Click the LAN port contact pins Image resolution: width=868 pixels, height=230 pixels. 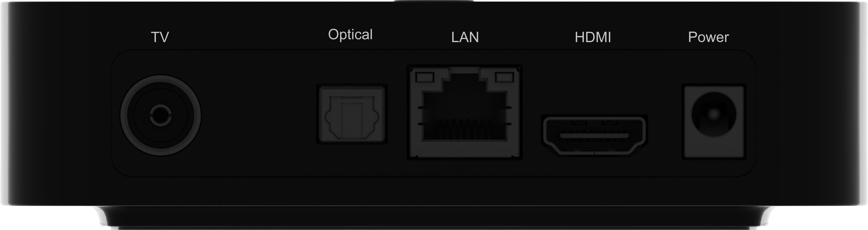coord(464,130)
